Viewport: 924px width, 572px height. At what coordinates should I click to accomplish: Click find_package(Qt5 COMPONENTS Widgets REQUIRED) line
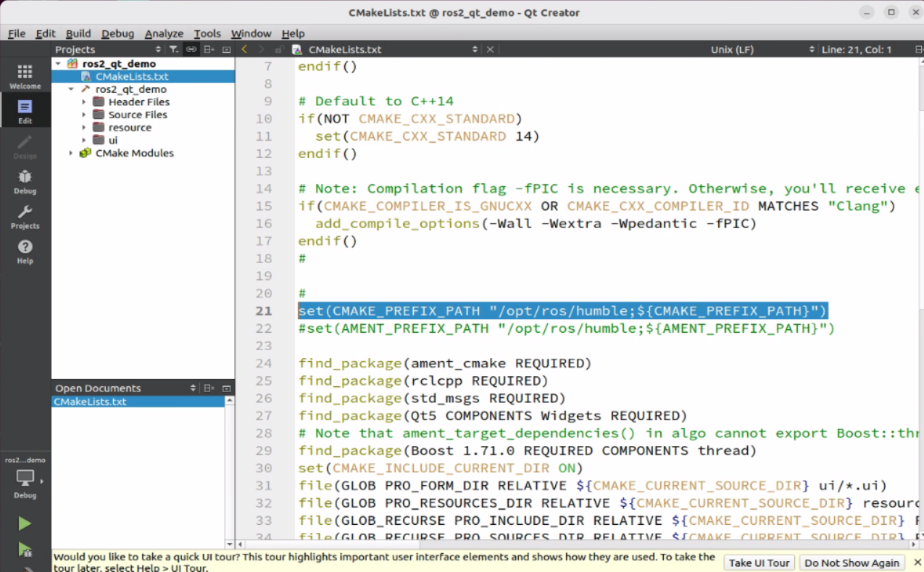(x=492, y=415)
